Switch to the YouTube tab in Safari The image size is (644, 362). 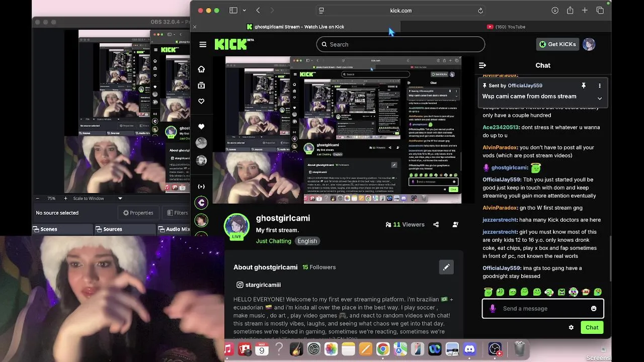coord(506,27)
